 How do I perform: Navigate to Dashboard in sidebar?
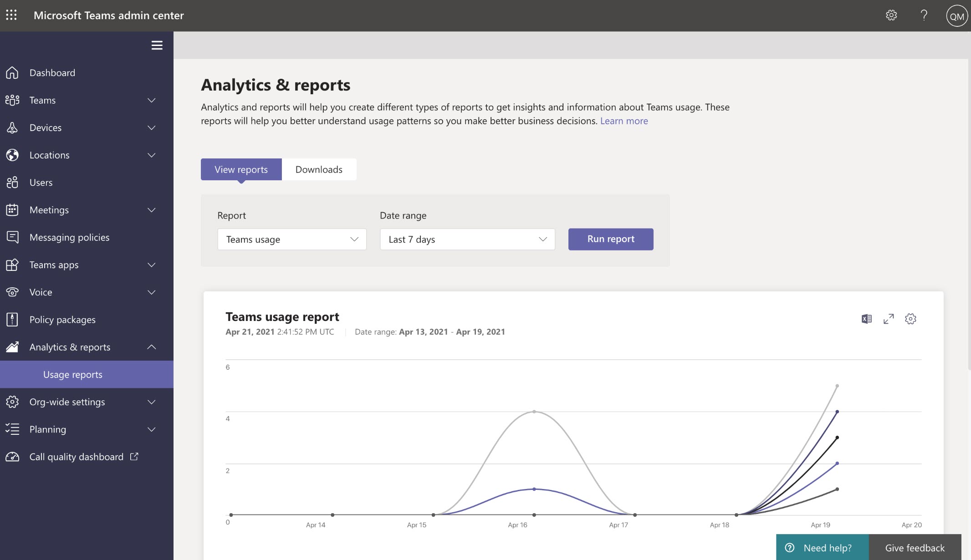[x=52, y=72]
